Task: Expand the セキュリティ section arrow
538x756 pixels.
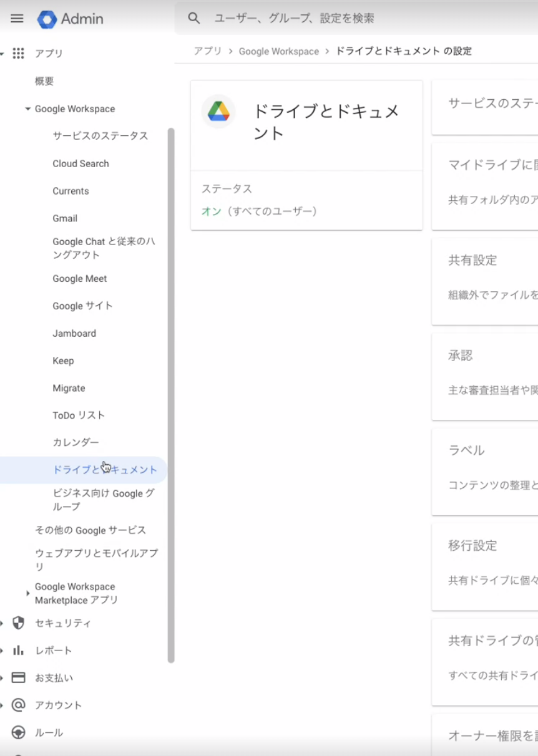Action: click(2, 623)
